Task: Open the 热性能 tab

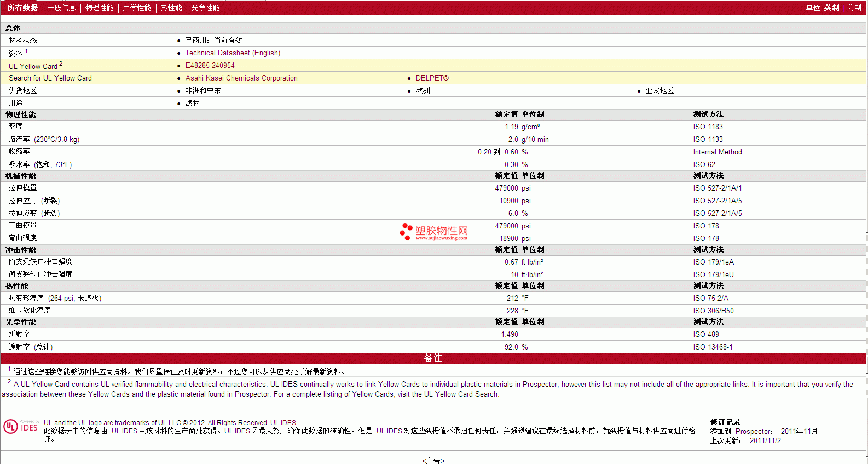Action: tap(171, 8)
